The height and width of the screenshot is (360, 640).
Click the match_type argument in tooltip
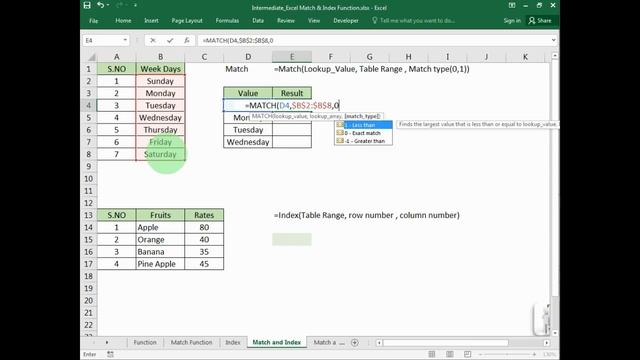[362, 116]
